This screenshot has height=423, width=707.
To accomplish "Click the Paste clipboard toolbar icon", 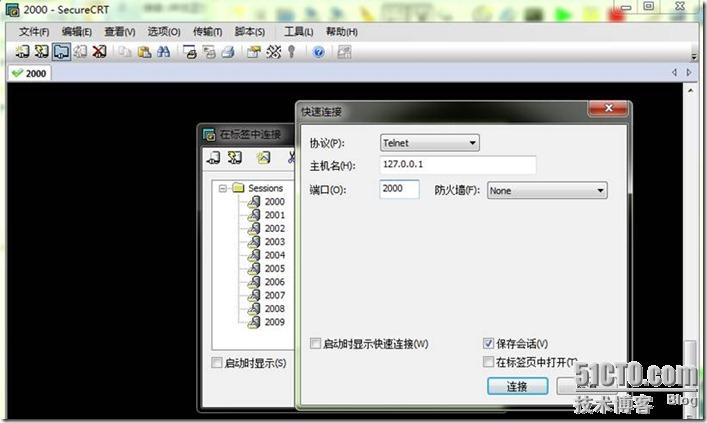I will click(x=144, y=52).
